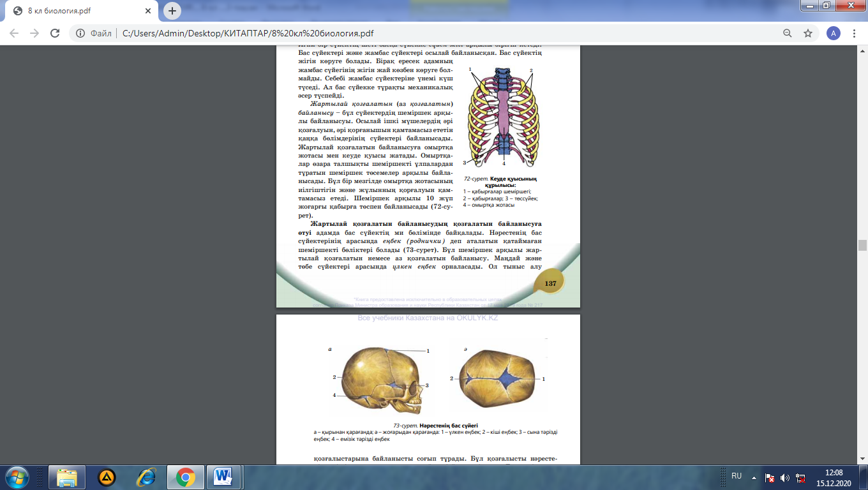This screenshot has width=868, height=490.
Task: Open the volume speaker icon in tray
Action: tap(784, 477)
